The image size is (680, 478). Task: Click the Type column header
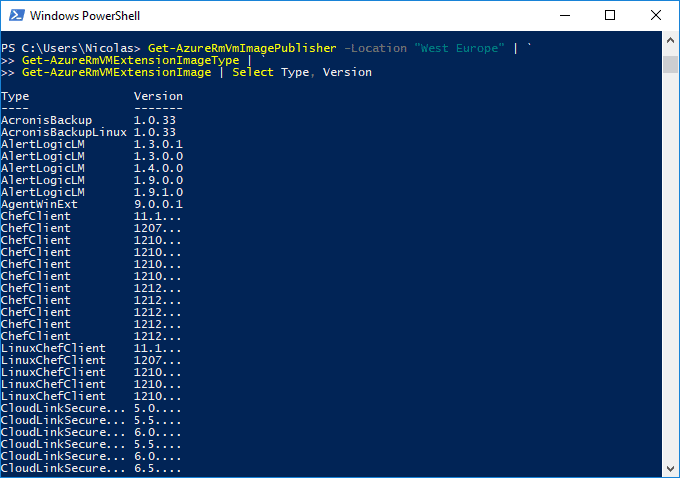[x=15, y=96]
